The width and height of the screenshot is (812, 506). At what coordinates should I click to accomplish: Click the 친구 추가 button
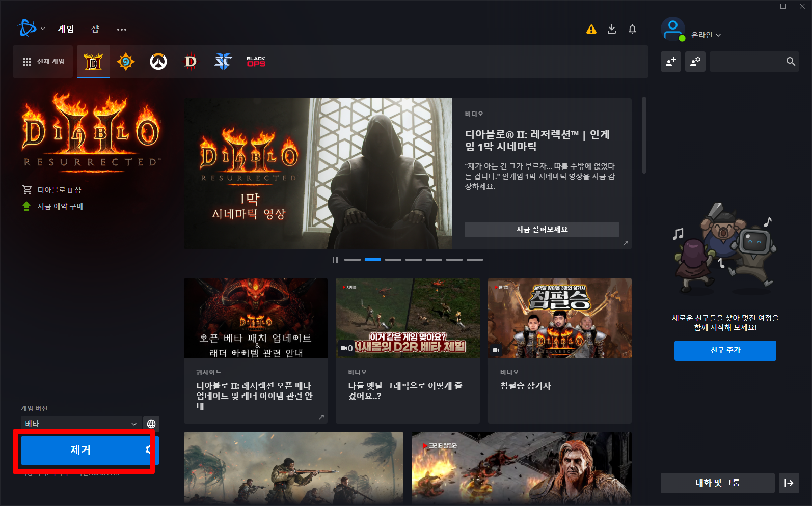(x=725, y=350)
